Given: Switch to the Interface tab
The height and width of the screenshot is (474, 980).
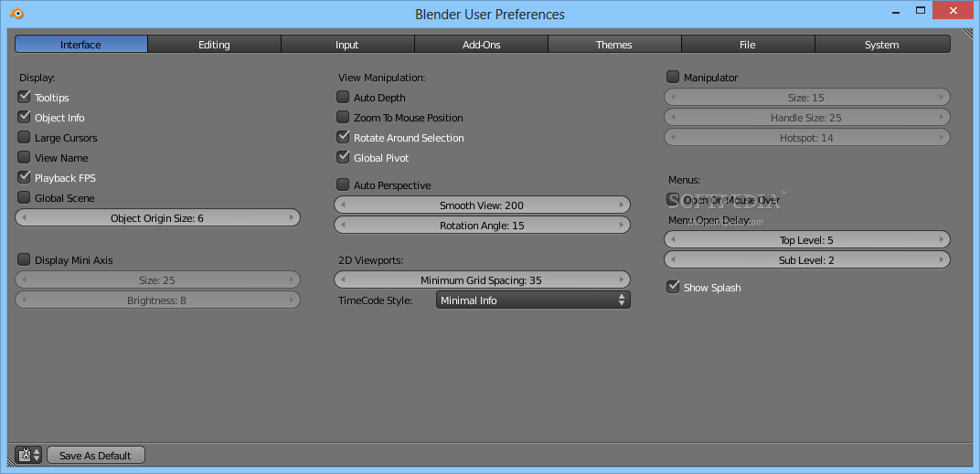Looking at the screenshot, I should tap(81, 45).
